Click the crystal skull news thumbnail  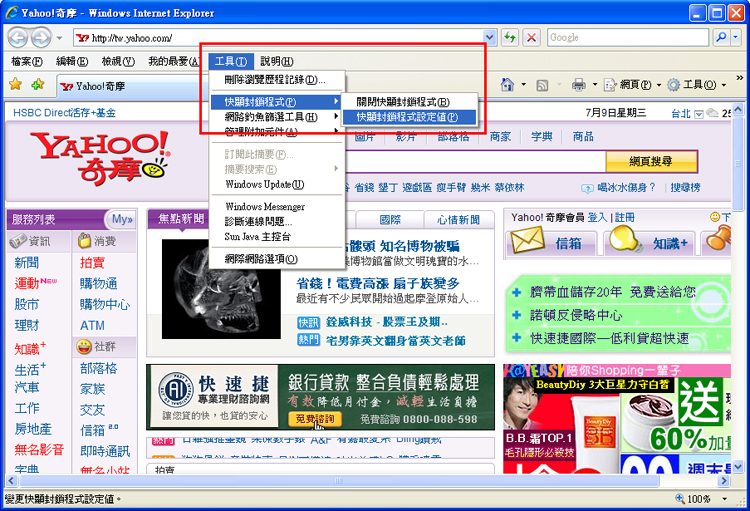tap(221, 289)
